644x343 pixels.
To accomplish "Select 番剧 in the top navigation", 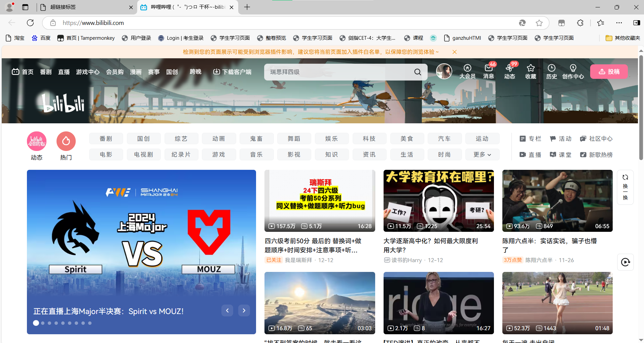I will click(46, 72).
